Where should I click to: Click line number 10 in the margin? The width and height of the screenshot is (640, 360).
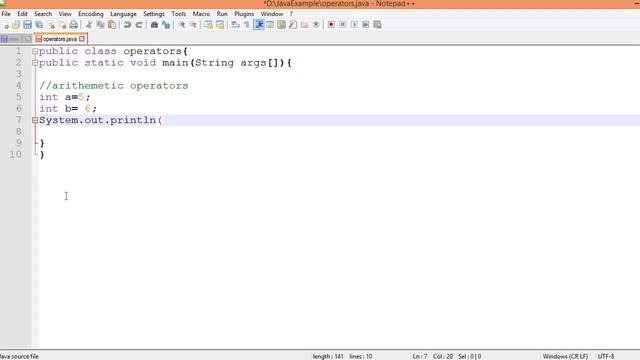16,154
